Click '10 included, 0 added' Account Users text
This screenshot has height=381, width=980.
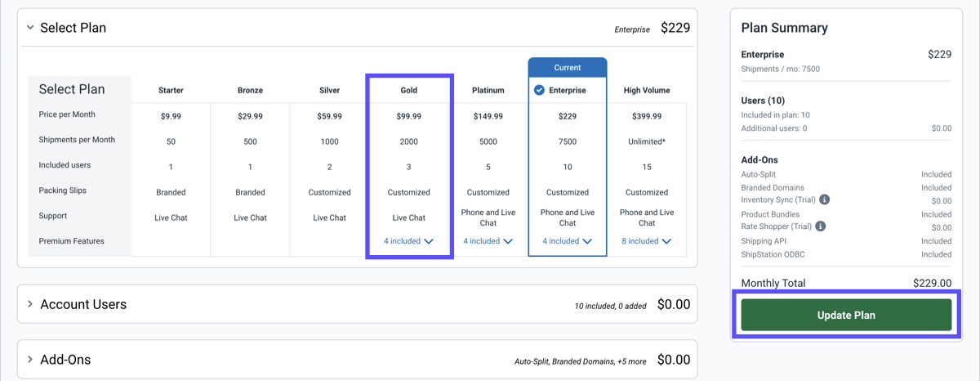tap(610, 306)
